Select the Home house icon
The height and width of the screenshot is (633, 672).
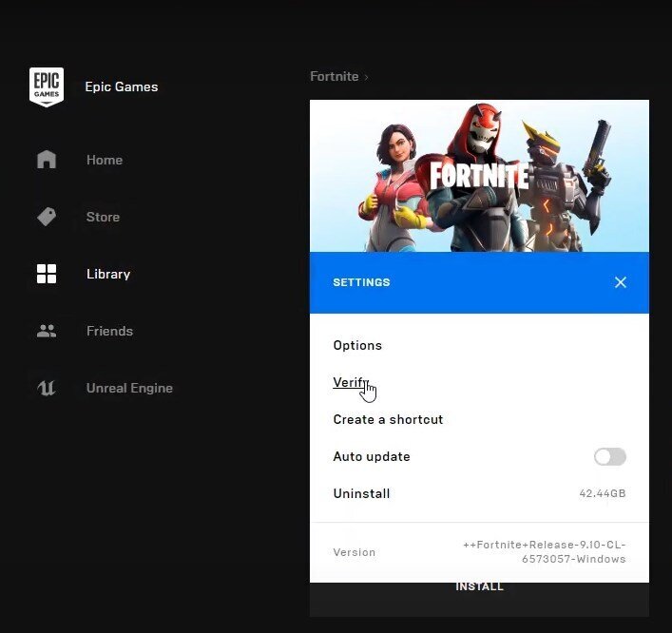pos(47,160)
